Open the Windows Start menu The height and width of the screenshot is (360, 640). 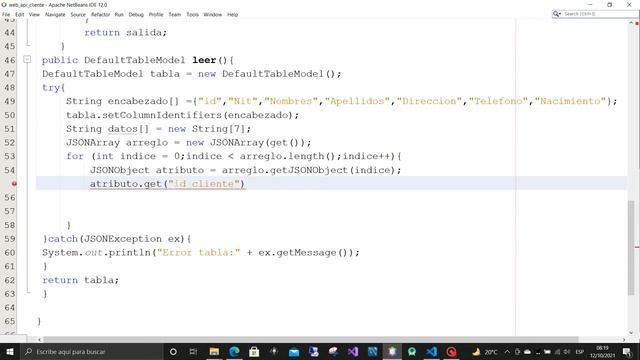10,351
